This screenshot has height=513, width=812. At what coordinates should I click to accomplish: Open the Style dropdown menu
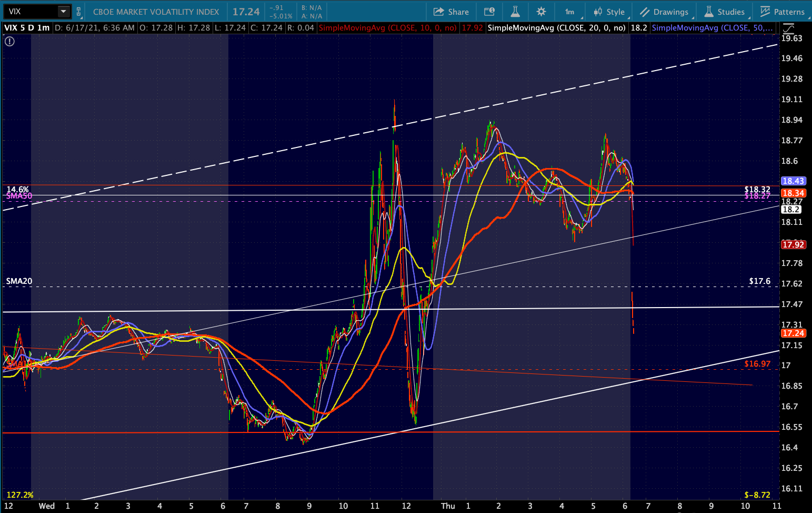pyautogui.click(x=609, y=12)
